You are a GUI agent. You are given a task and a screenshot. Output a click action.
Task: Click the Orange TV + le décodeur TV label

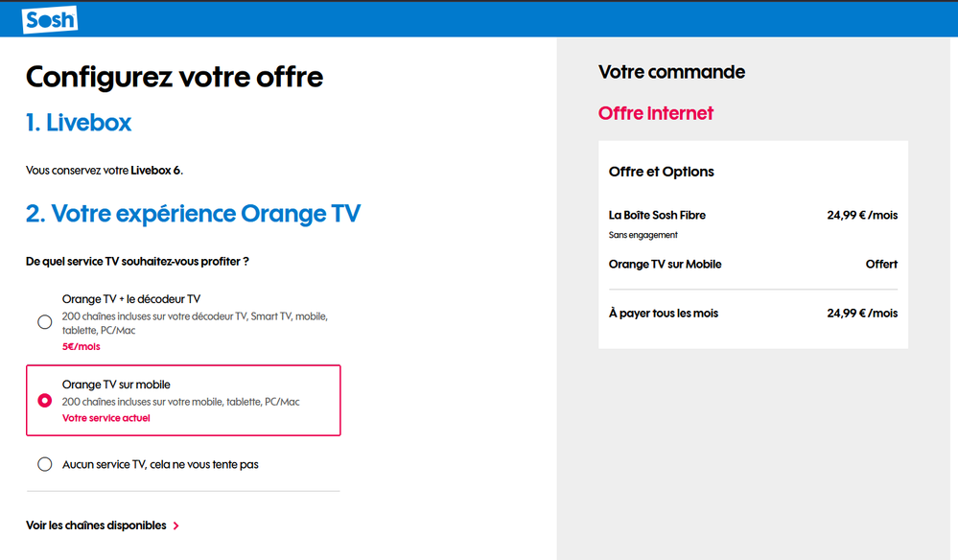[x=131, y=298]
